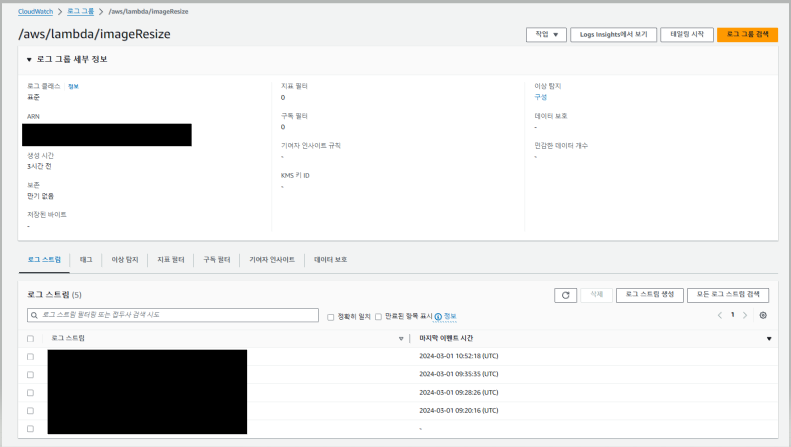This screenshot has width=791, height=447.
Task: Open the 작업 dropdown menu
Action: [x=546, y=34]
